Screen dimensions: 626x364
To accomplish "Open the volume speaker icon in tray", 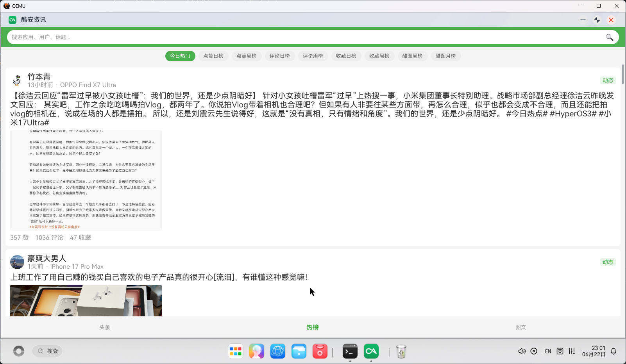I will pyautogui.click(x=522, y=351).
